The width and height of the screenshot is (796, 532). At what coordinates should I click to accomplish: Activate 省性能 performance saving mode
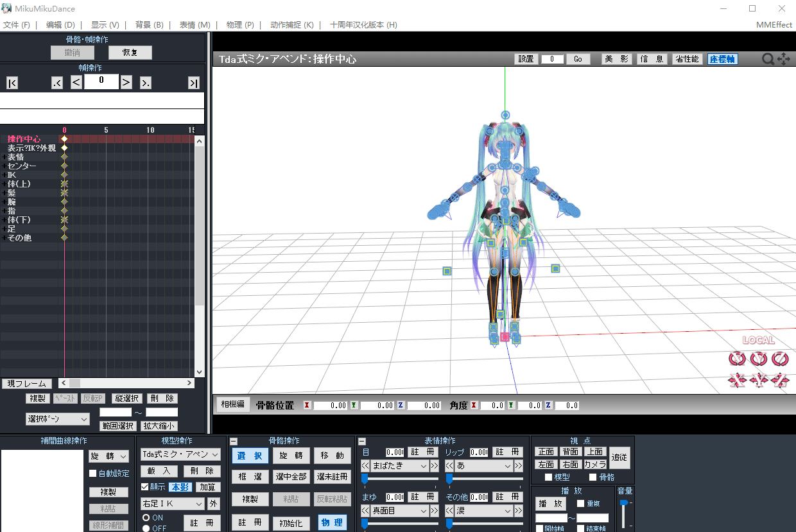pyautogui.click(x=688, y=58)
